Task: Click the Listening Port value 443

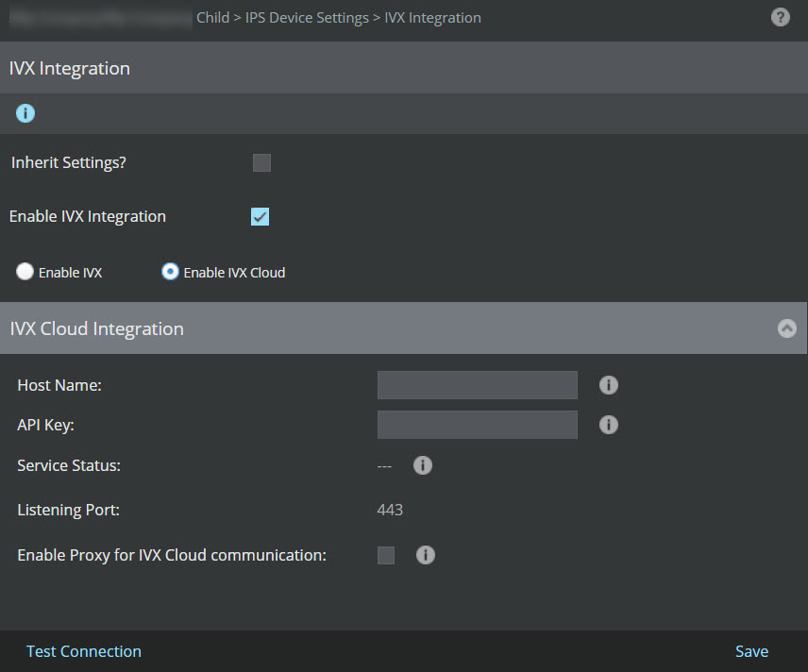Action: (x=390, y=510)
